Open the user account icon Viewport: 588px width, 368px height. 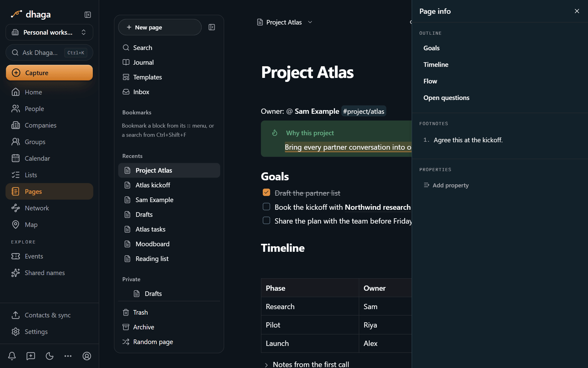coord(87,356)
